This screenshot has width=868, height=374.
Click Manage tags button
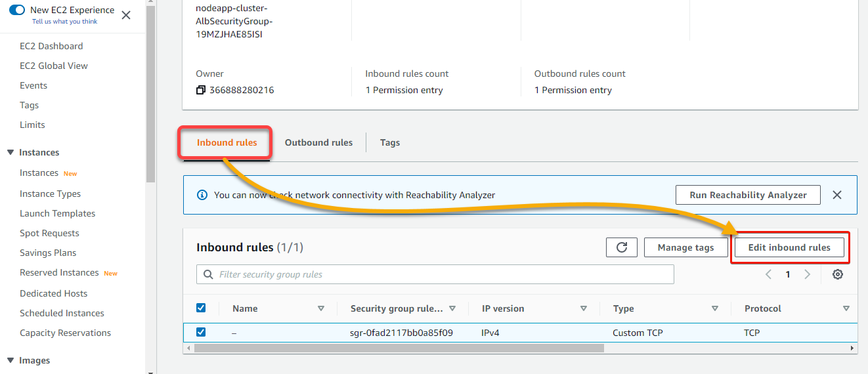point(685,247)
